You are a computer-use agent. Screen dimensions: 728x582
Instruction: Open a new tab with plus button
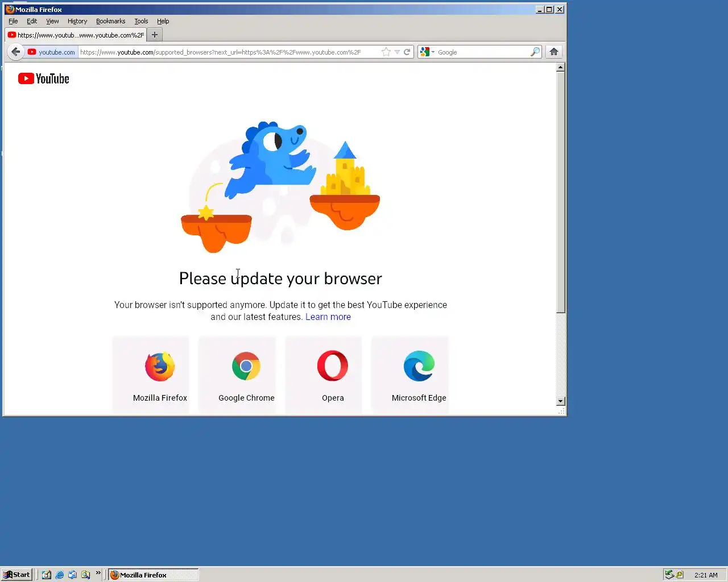[x=154, y=35]
